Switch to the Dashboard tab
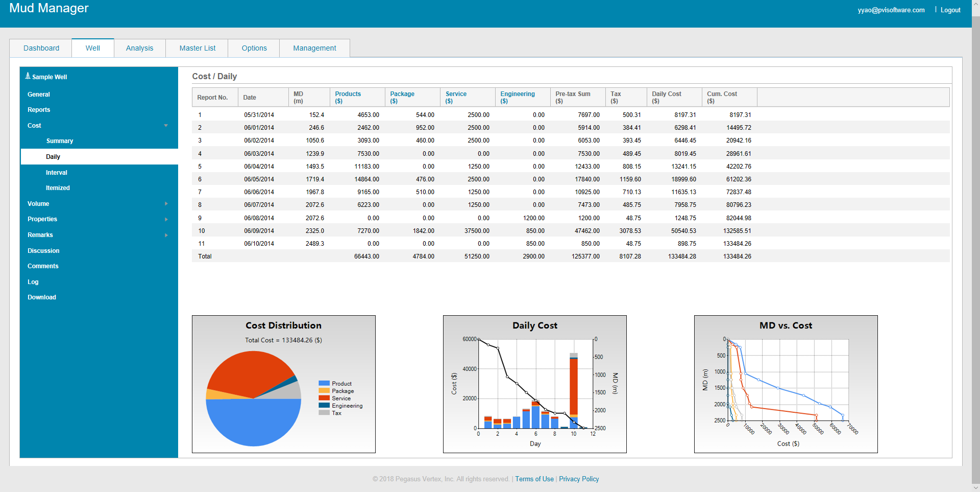Image resolution: width=980 pixels, height=492 pixels. (x=41, y=48)
